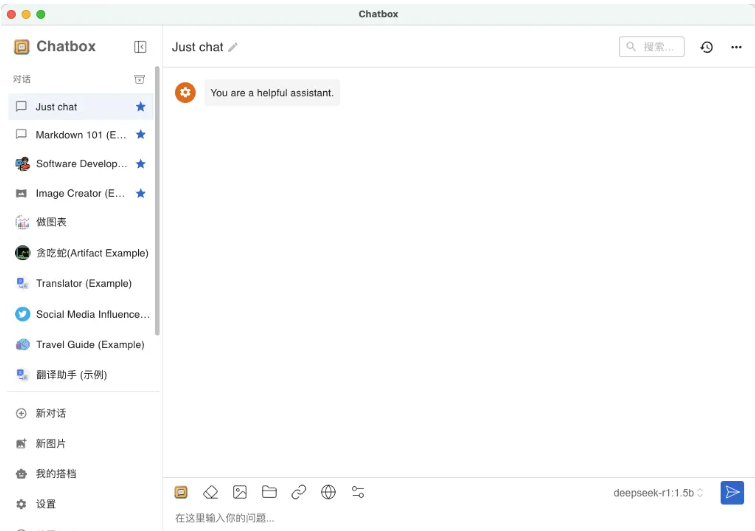
Task: Attach an image using the picture icon
Action: (x=240, y=492)
